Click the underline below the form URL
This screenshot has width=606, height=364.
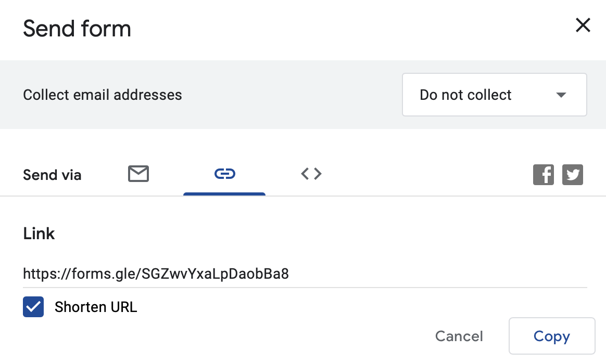tap(305, 287)
